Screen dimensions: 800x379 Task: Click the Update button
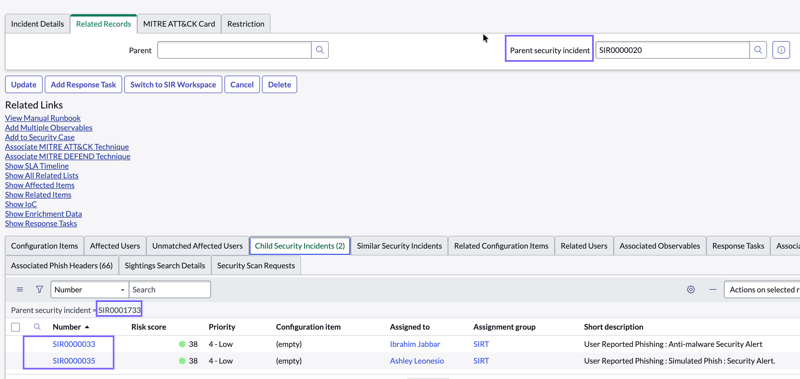(x=23, y=85)
